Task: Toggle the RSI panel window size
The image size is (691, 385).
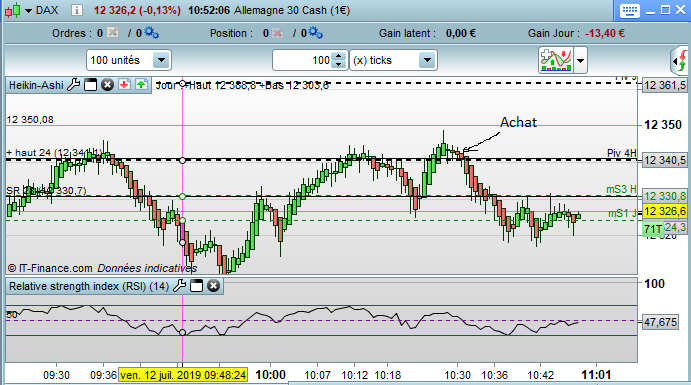Action: (x=197, y=286)
